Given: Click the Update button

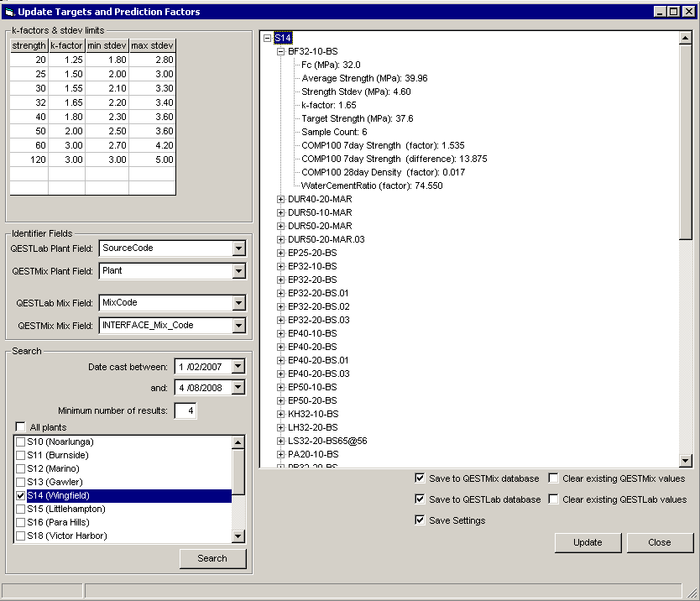Looking at the screenshot, I should (588, 542).
